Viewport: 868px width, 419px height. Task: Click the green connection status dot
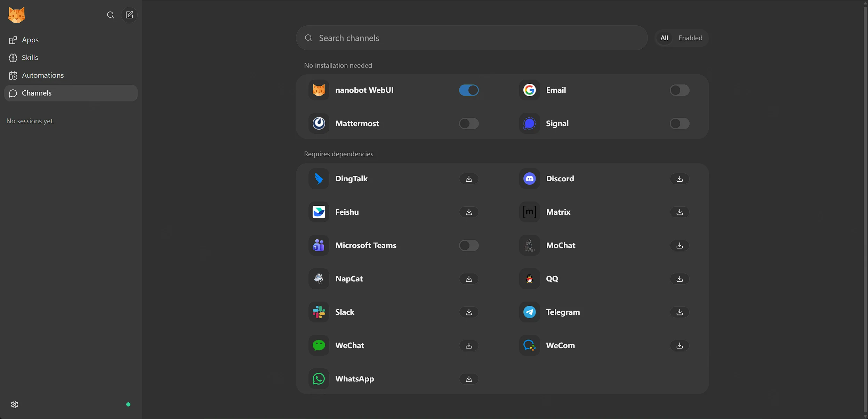point(128,404)
